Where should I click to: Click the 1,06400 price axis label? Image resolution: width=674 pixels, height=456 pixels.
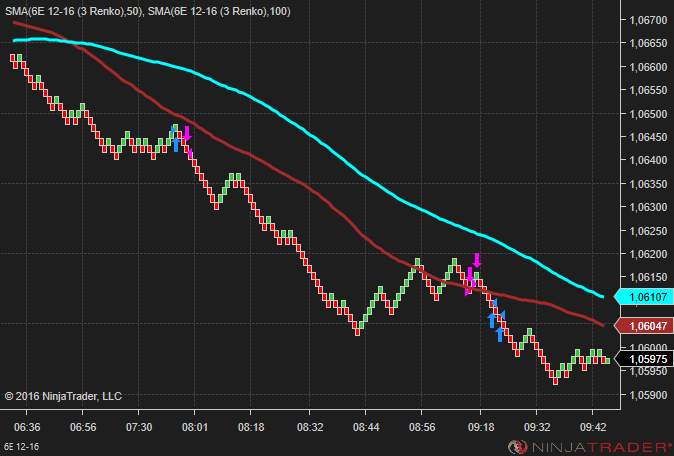tap(648, 160)
